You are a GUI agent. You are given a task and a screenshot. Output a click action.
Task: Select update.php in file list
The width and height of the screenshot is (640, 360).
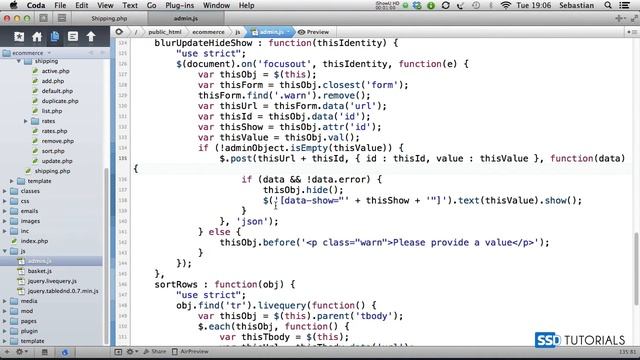click(57, 161)
